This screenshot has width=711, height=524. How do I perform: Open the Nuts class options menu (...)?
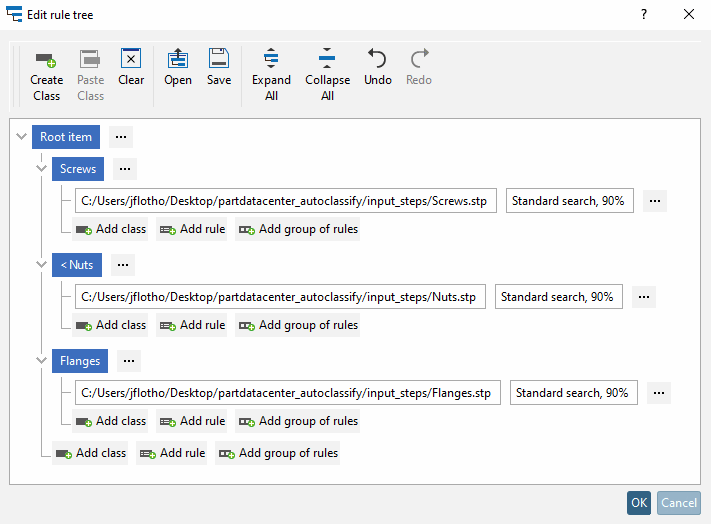(x=123, y=265)
